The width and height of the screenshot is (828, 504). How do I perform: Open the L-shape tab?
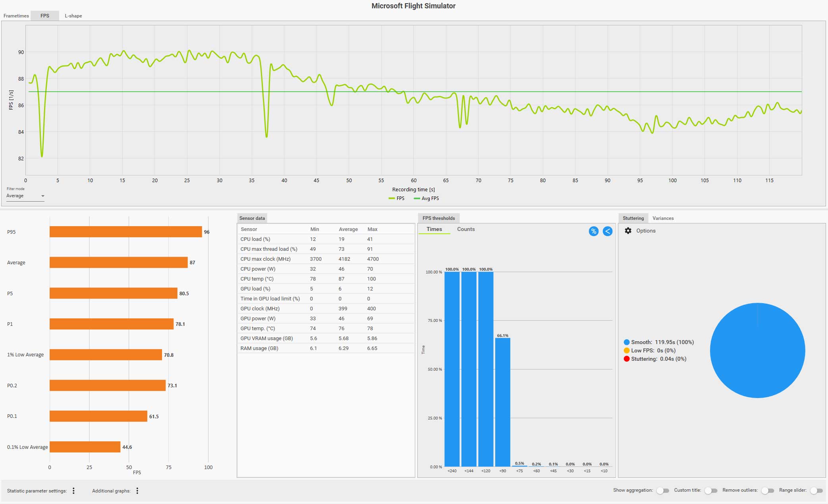73,16
